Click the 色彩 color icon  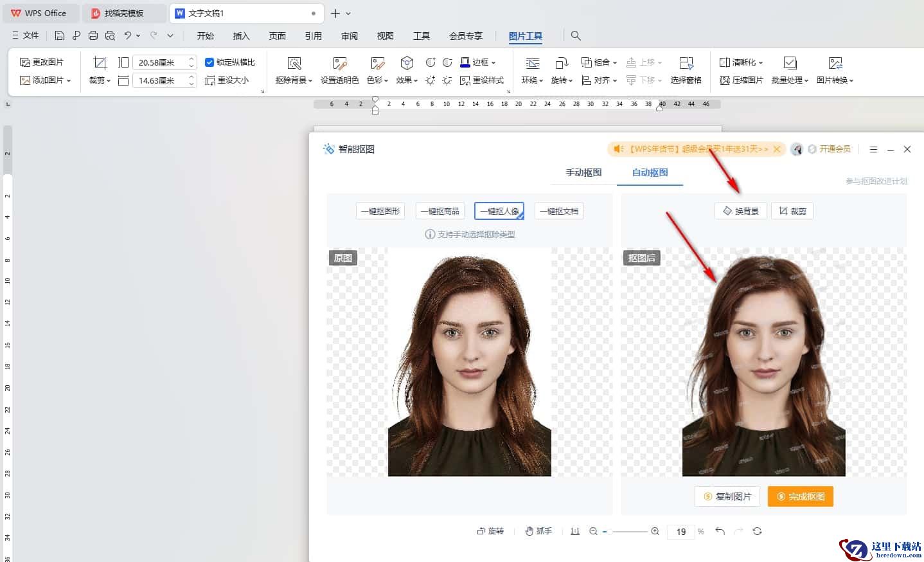377,62
